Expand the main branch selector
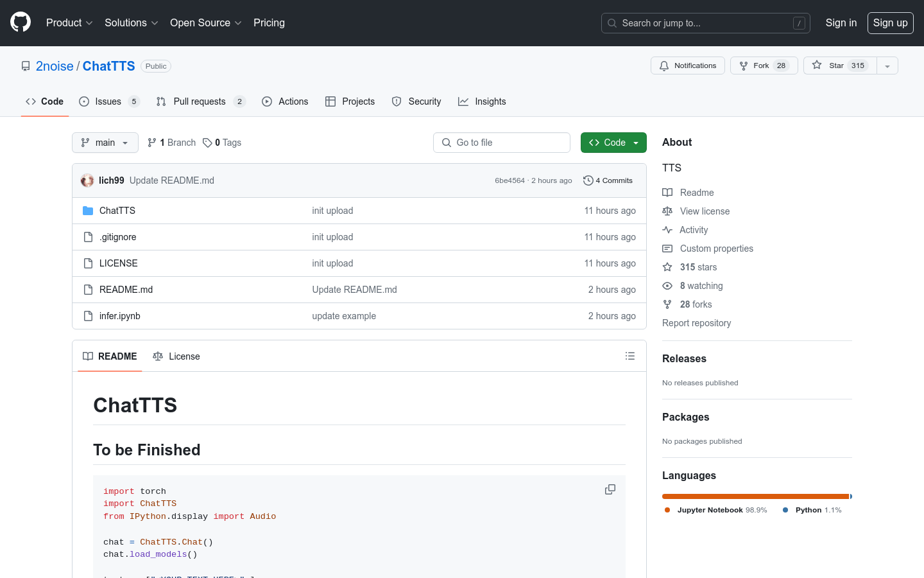Image resolution: width=924 pixels, height=578 pixels. tap(105, 143)
